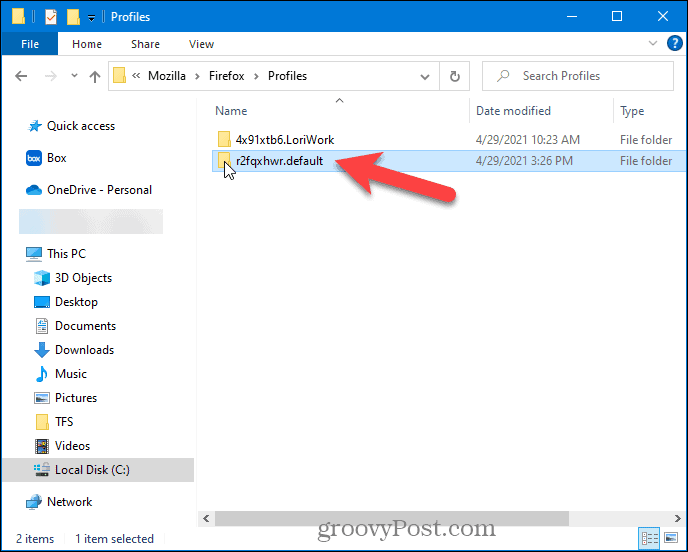Viewport: 688px width, 552px height.
Task: Go up one folder level
Action: 95,77
